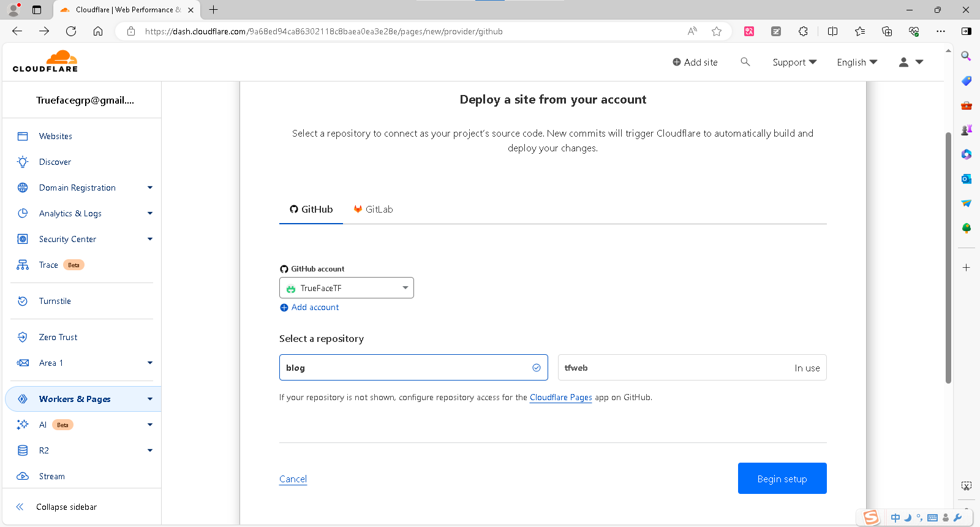Open the GitHub account TrueFaceTF dropdown
980x527 pixels.
coord(346,288)
